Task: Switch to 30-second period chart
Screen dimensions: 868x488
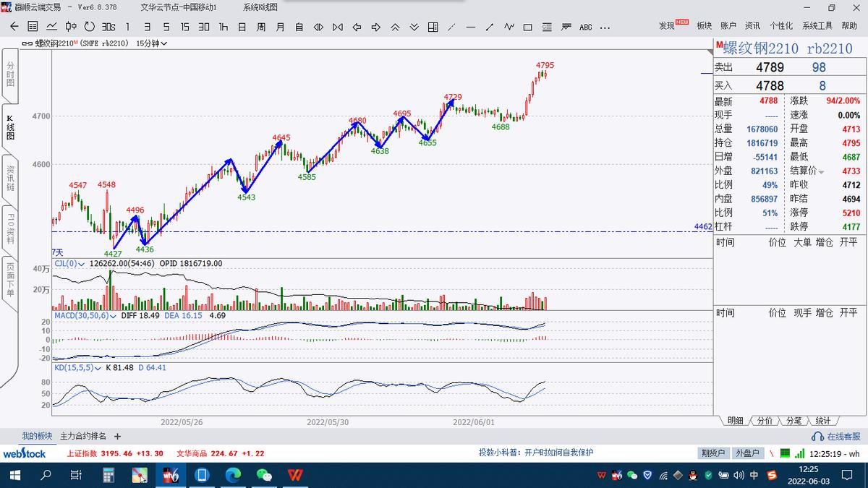Action: coord(109,27)
